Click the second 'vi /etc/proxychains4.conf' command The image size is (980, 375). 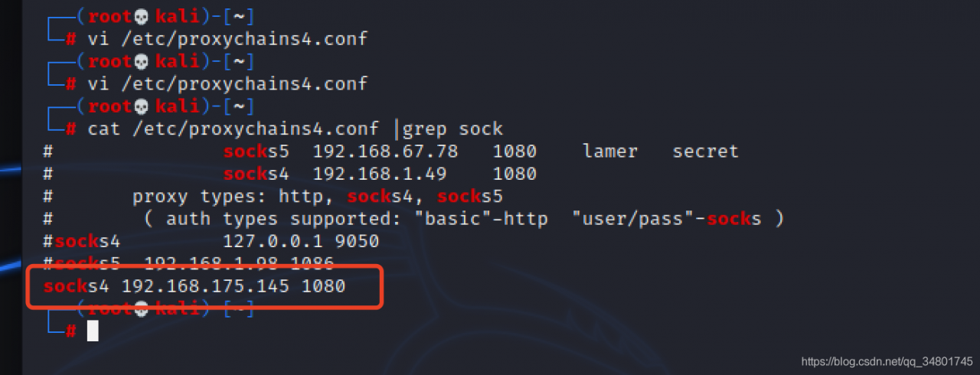click(x=227, y=83)
